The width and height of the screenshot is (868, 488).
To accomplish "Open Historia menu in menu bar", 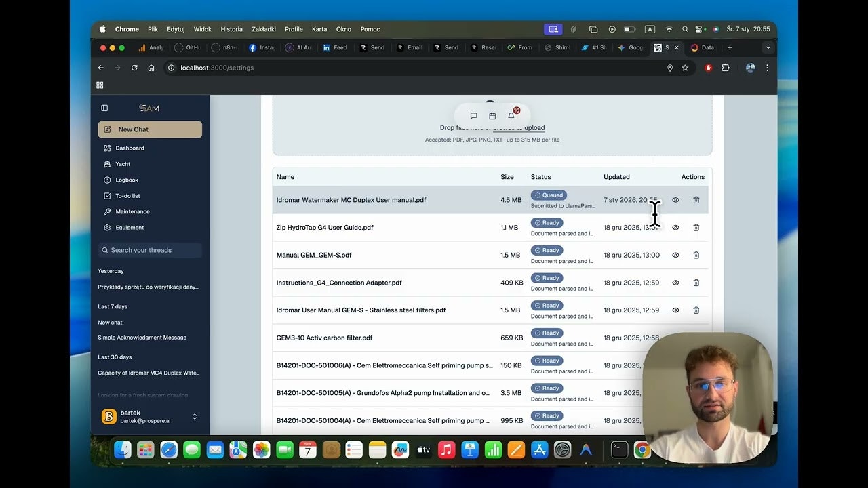I will click(x=232, y=29).
